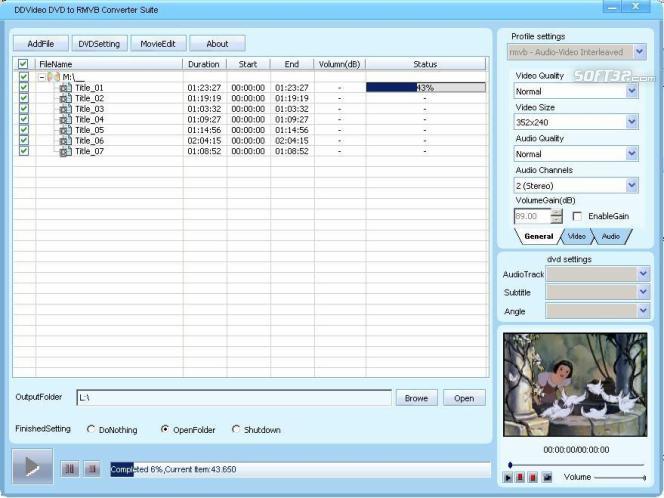Open the Audio Channels dropdown
This screenshot has height=498, width=664.
click(x=632, y=185)
